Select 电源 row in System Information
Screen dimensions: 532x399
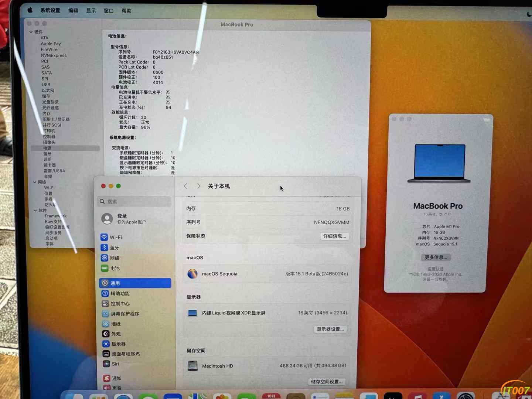(65, 148)
